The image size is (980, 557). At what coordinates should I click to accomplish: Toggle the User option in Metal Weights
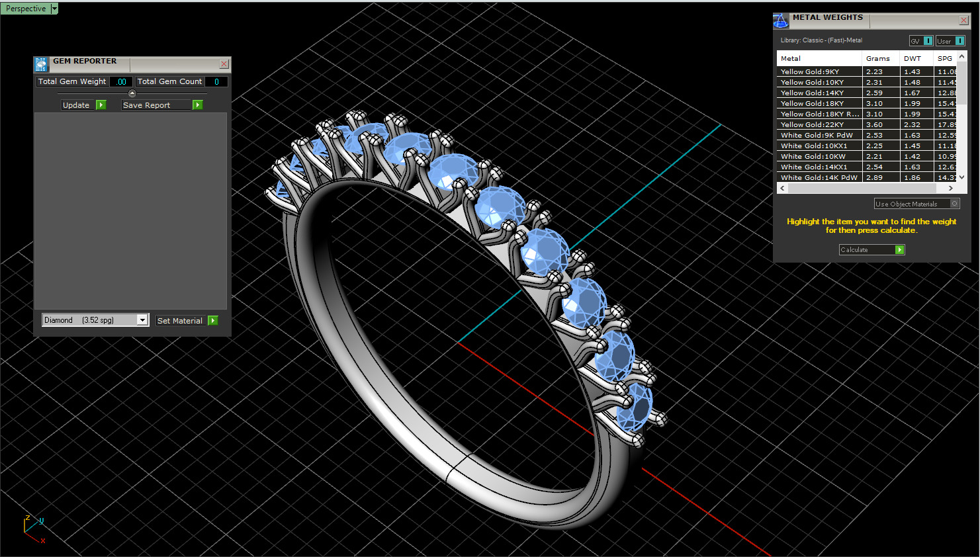(x=950, y=41)
